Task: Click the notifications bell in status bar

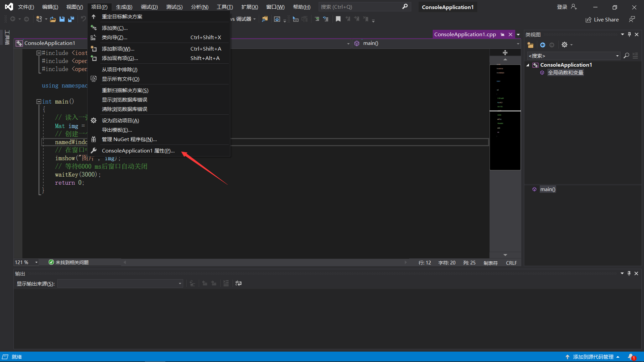Action: pyautogui.click(x=631, y=357)
